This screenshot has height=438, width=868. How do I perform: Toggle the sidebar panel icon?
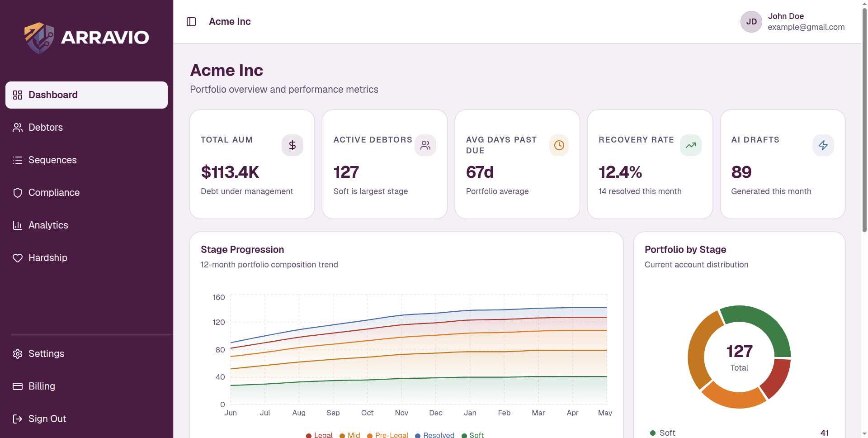[x=191, y=22]
